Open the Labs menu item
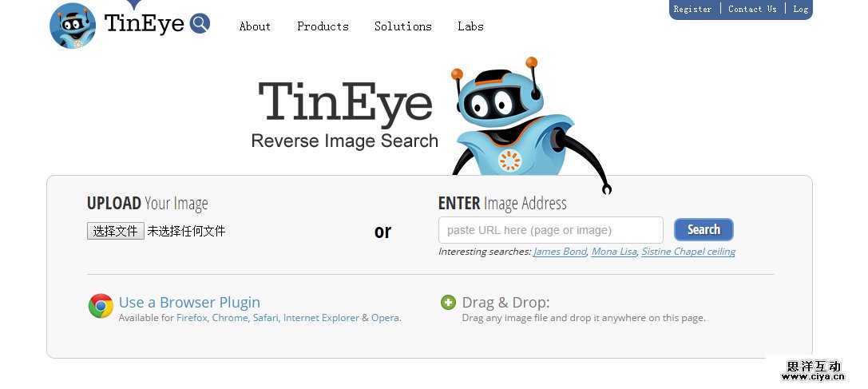Viewport: 868px width, 389px height. tap(470, 26)
